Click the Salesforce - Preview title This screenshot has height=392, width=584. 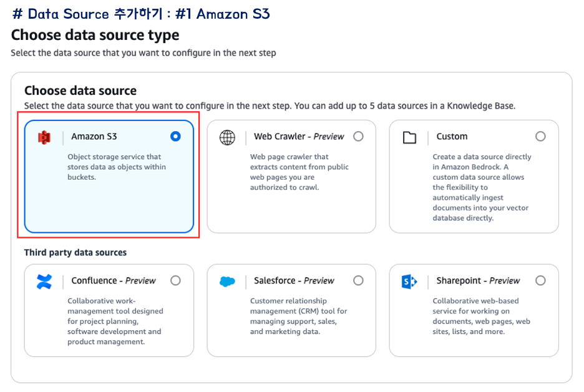pyautogui.click(x=294, y=281)
